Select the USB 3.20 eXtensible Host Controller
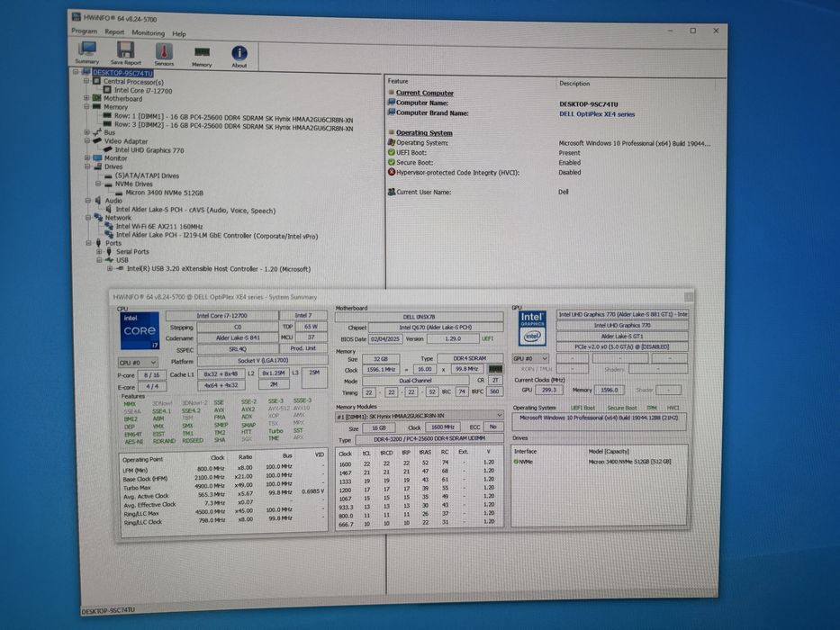 click(x=219, y=269)
